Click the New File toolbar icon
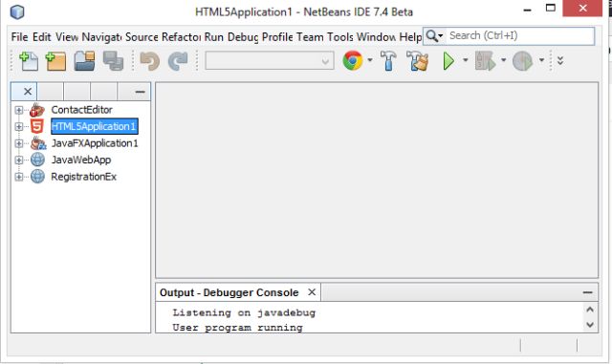This screenshot has width=612, height=364. (x=29, y=61)
